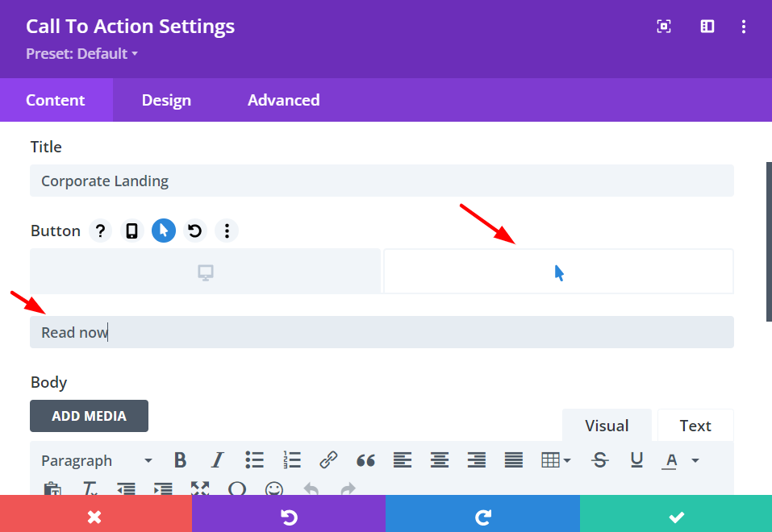The image size is (772, 532).
Task: Open the Advanced tab
Action: pyautogui.click(x=284, y=100)
